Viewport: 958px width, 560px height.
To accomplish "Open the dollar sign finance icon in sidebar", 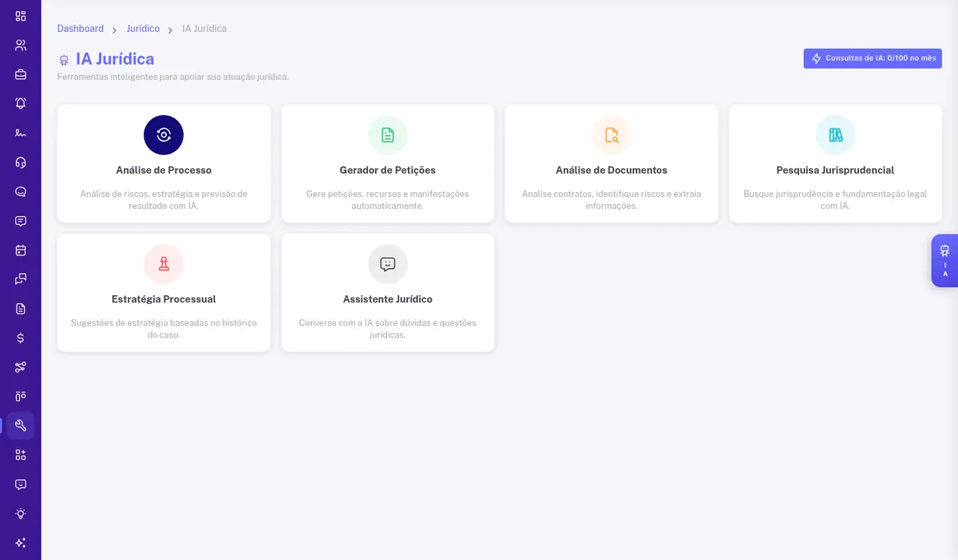I will coord(21,337).
